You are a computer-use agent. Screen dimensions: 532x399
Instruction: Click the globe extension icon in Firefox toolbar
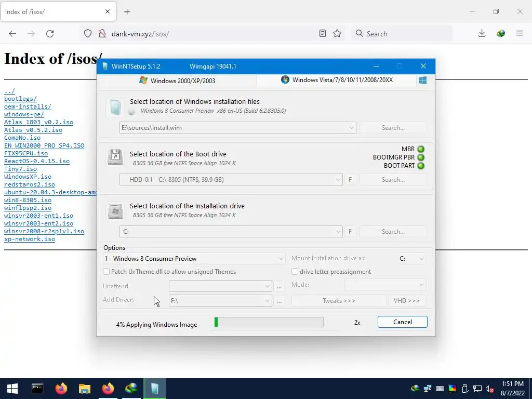501,34
